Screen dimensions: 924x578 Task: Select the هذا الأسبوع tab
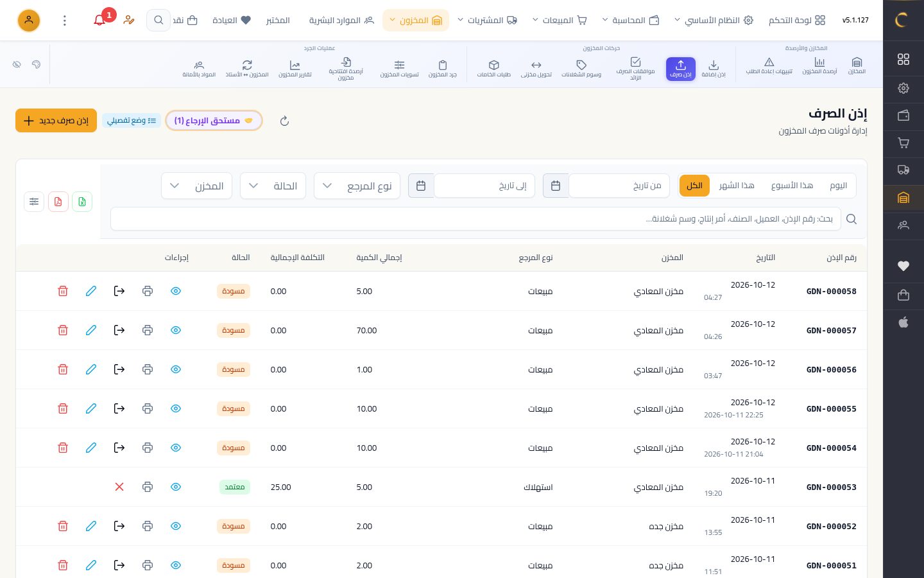pyautogui.click(x=792, y=186)
